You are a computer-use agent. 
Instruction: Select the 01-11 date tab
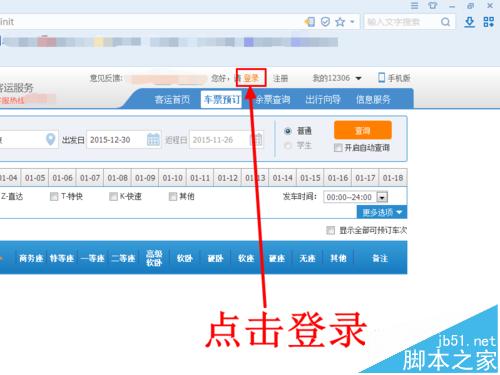[200, 178]
